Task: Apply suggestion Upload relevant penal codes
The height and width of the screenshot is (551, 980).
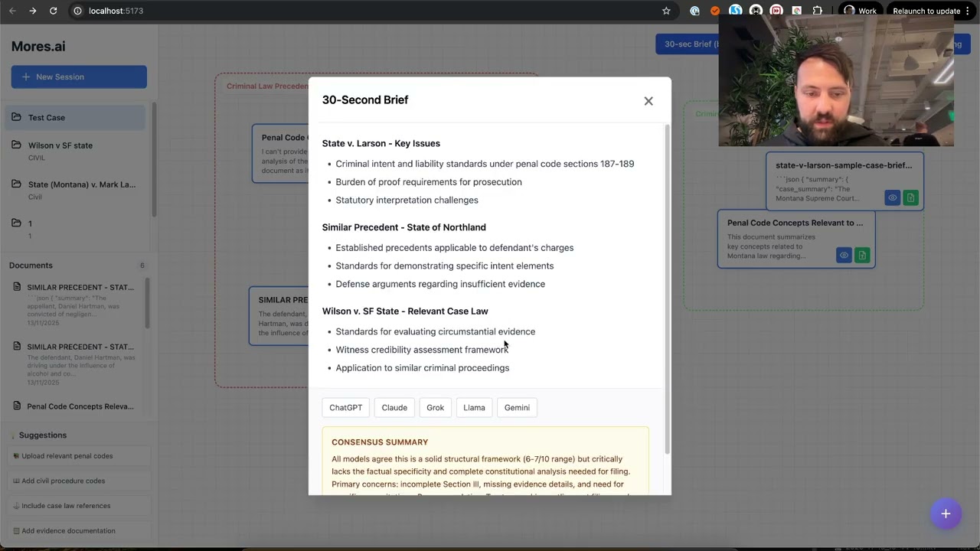Action: (x=79, y=456)
